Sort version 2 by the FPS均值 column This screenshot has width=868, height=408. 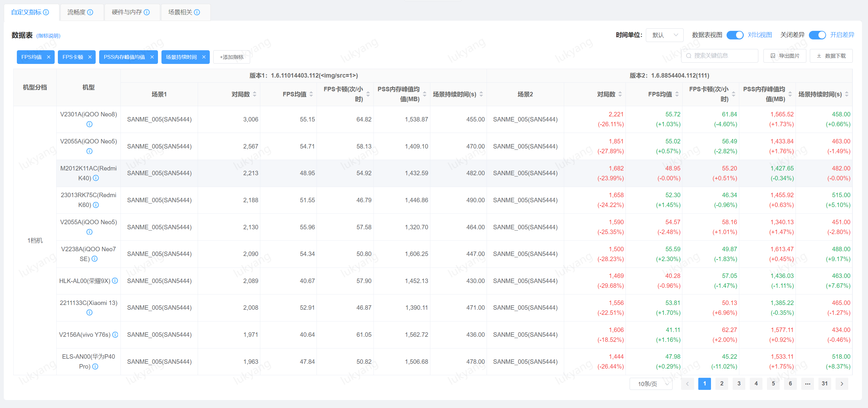click(x=677, y=94)
